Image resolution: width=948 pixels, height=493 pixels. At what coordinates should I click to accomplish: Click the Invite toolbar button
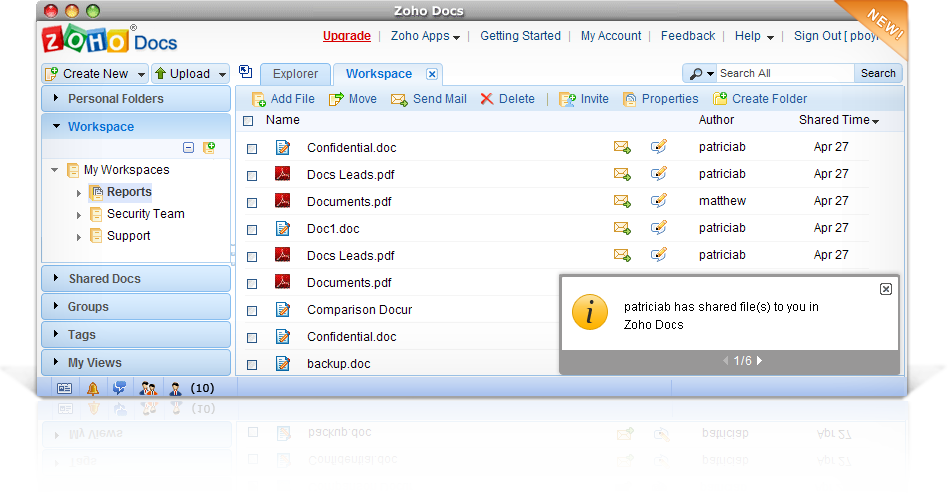(x=584, y=99)
